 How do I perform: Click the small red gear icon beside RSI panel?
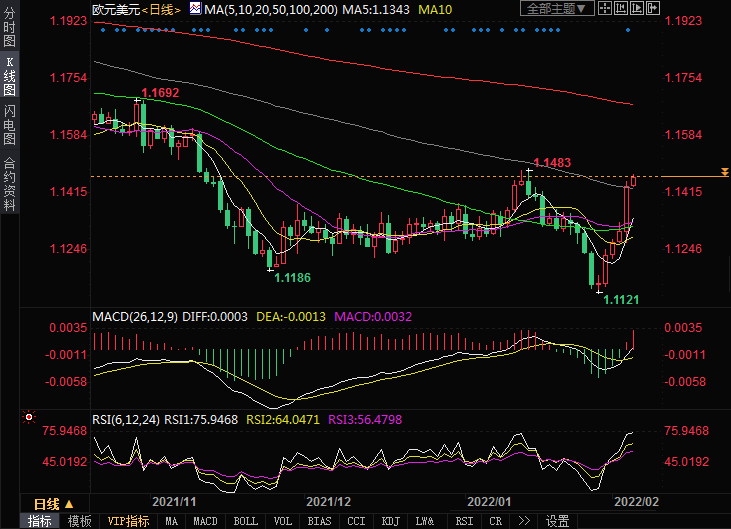pyautogui.click(x=29, y=420)
